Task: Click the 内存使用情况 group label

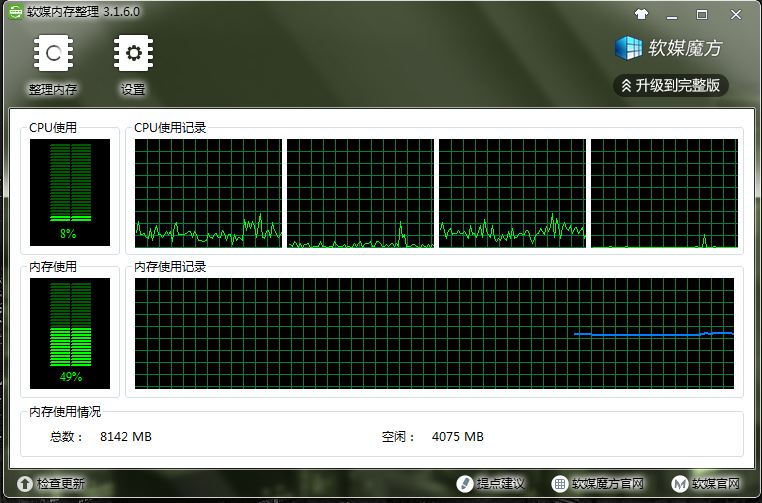Action: 65,412
